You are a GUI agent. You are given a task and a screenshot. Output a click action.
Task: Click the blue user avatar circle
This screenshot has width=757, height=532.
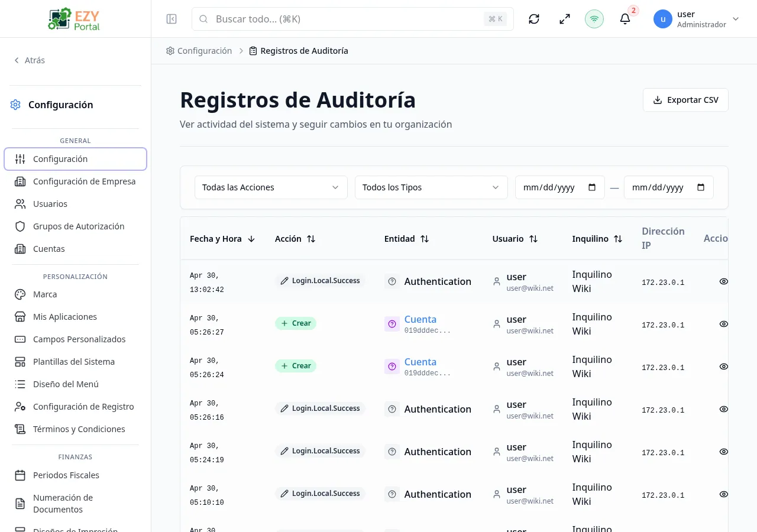[663, 19]
